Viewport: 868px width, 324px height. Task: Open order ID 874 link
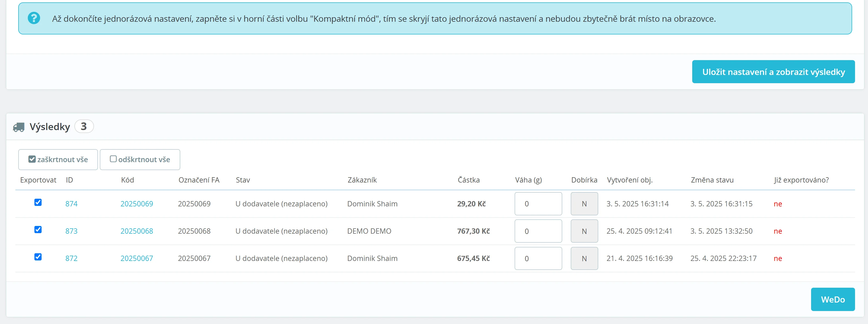click(71, 204)
